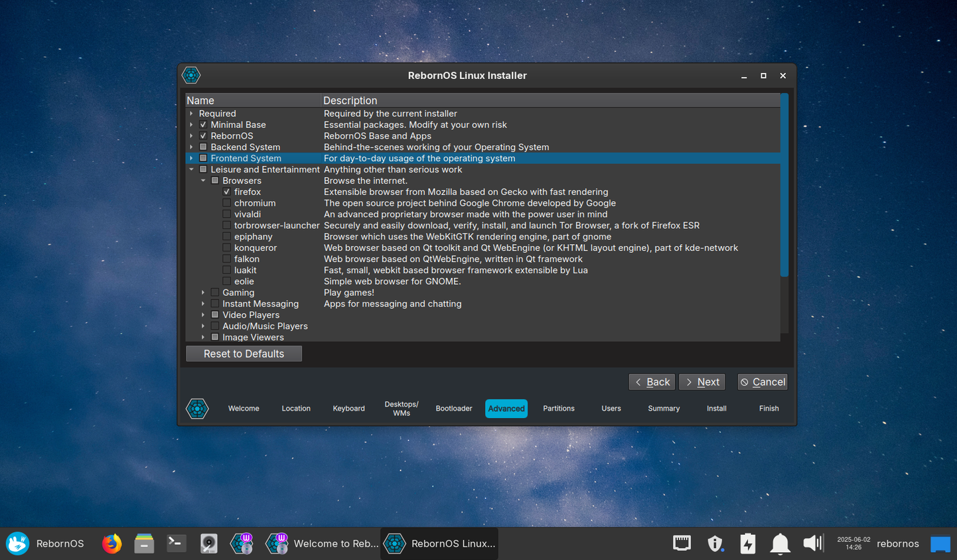Click the RebornOS logo beside Welcome step
This screenshot has height=560, width=957.
coord(197,408)
